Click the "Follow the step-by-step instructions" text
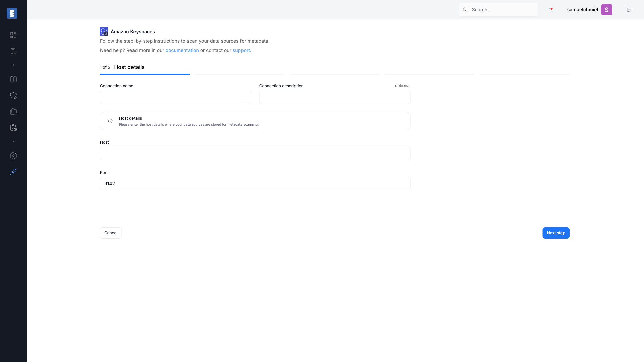This screenshot has width=644, height=362. click(x=185, y=41)
